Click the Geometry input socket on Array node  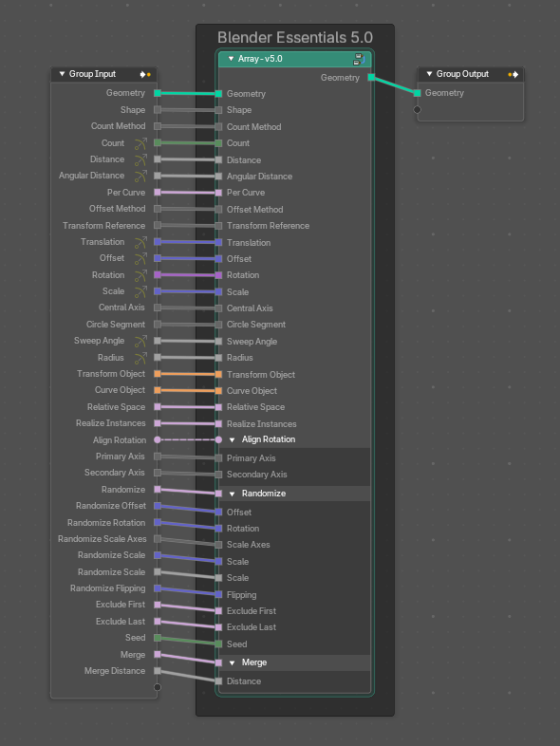218,94
